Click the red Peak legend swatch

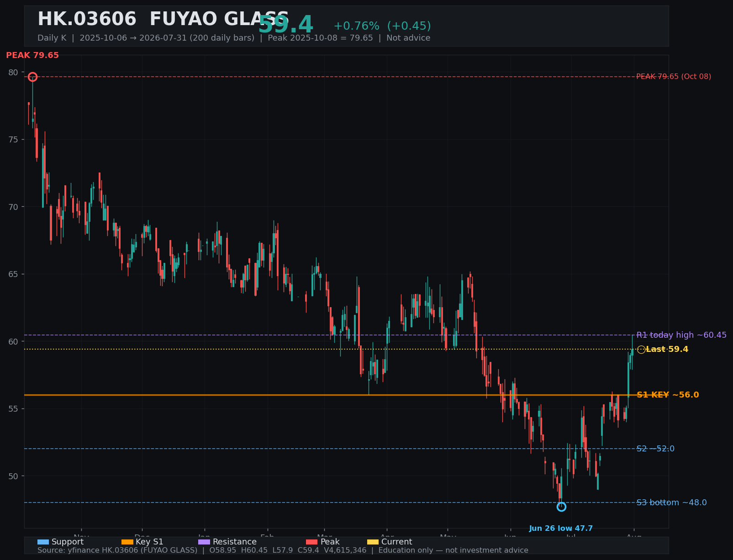pyautogui.click(x=311, y=542)
